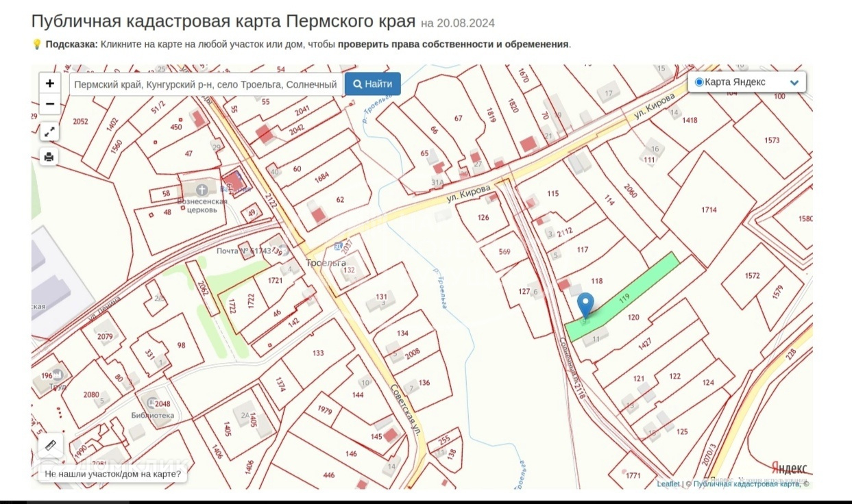The width and height of the screenshot is (852, 504).
Task: Select parcel 569 on the map
Action: [x=504, y=252]
